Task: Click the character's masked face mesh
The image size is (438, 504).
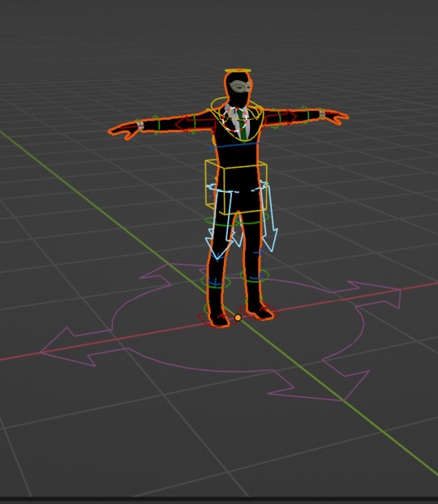Action: (x=240, y=88)
